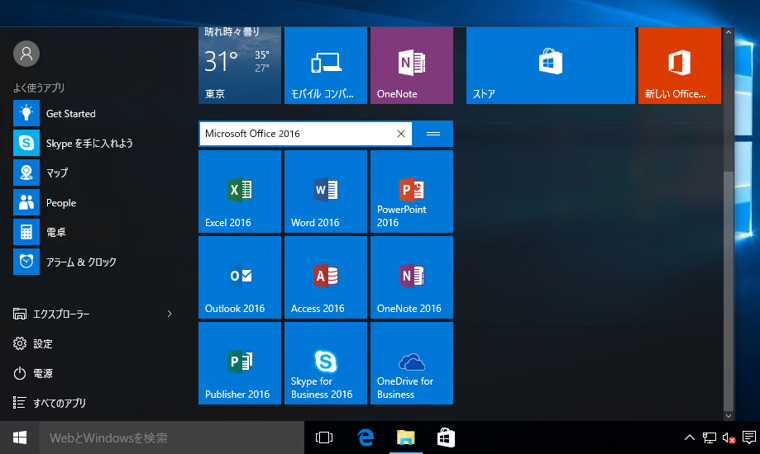Click the user account avatar

pyautogui.click(x=26, y=53)
